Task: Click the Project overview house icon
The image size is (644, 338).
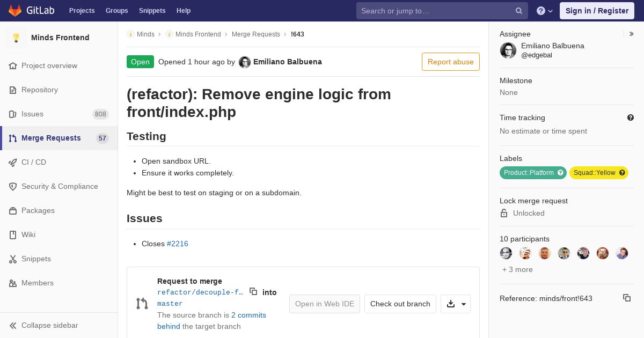Action: coord(13,65)
